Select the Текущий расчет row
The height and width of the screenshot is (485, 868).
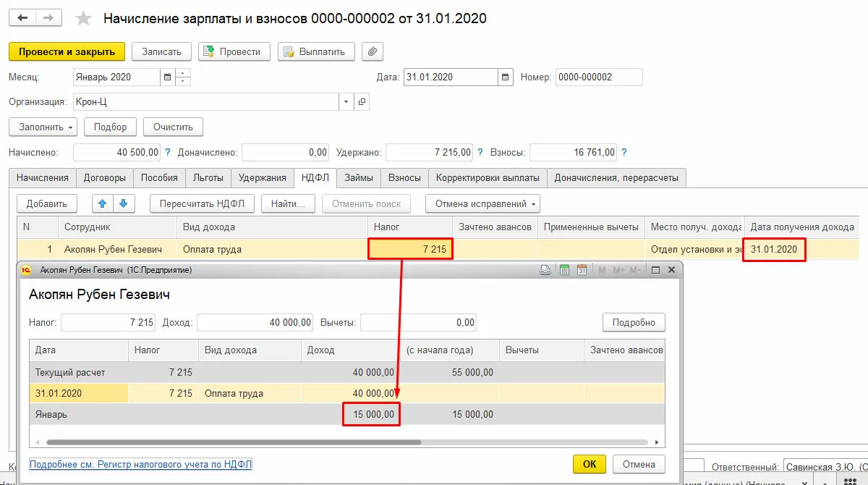coord(346,372)
